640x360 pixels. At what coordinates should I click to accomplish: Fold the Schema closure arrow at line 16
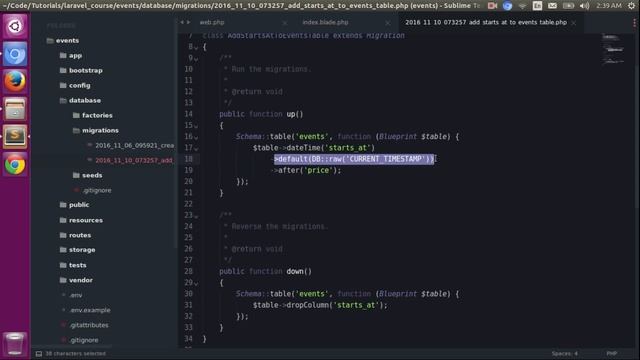[196, 138]
